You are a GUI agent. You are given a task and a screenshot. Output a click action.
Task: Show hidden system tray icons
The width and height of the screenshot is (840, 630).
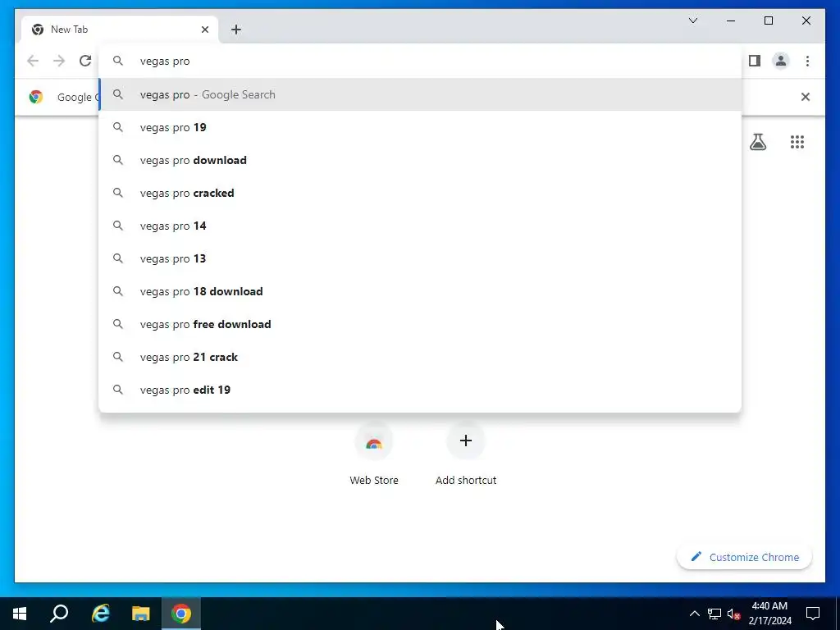[x=694, y=614]
